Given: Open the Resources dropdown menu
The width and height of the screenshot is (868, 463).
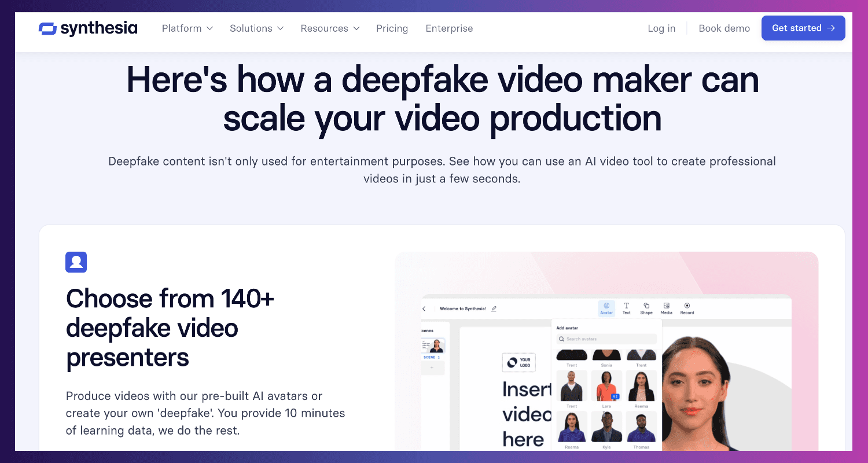Looking at the screenshot, I should point(330,28).
